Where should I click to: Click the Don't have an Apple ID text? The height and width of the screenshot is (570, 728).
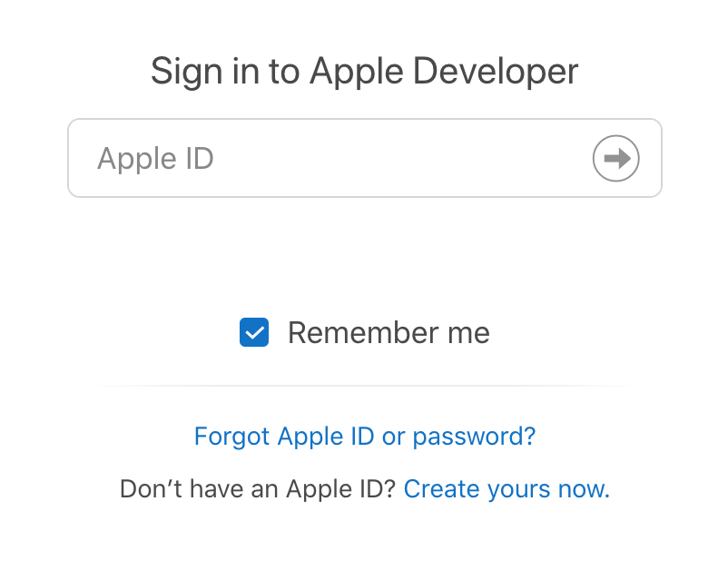tap(258, 489)
